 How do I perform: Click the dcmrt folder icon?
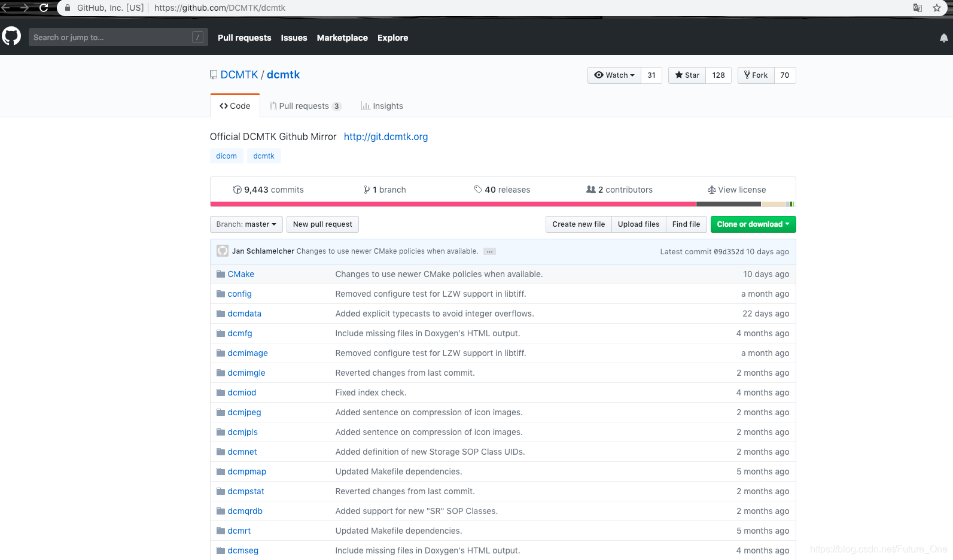pos(221,531)
